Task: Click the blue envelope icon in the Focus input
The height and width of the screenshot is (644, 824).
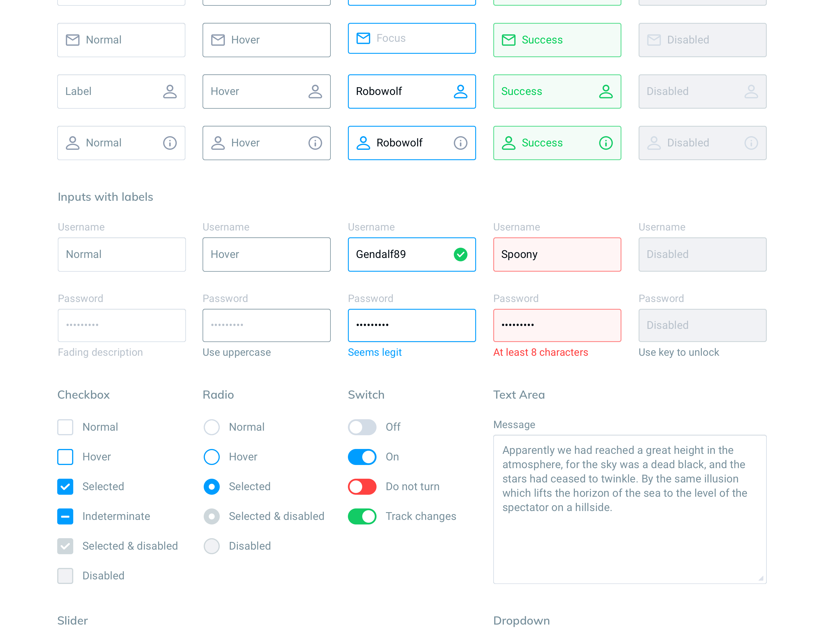Action: [x=363, y=38]
